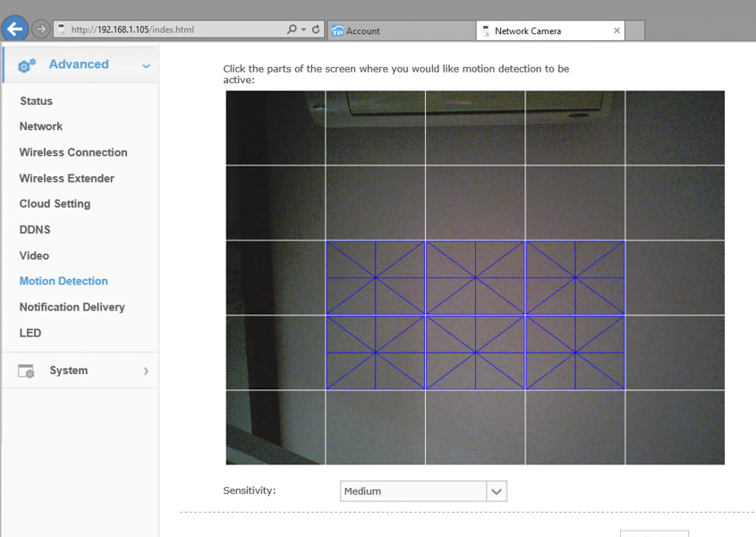The image size is (756, 537).
Task: Click the browser Back arrow button
Action: click(x=14, y=29)
